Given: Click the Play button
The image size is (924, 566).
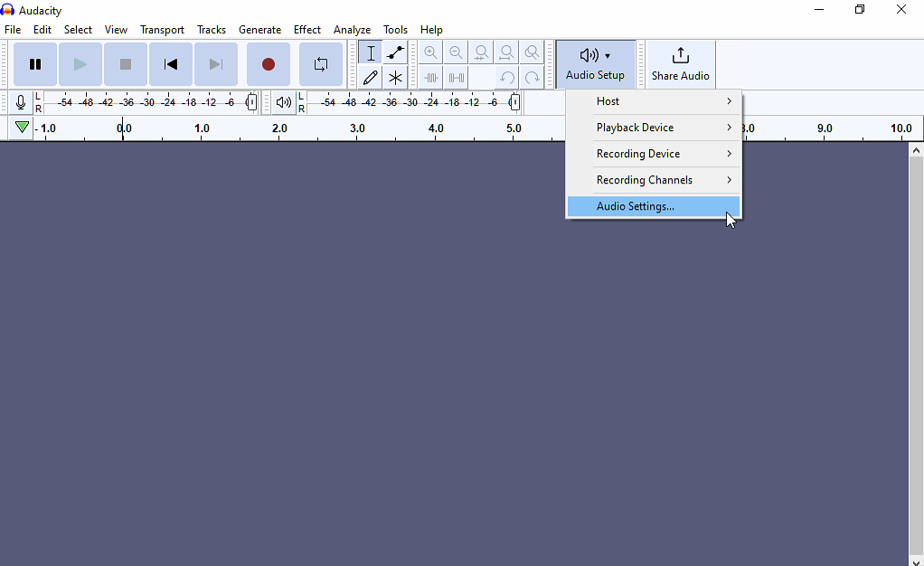Looking at the screenshot, I should pyautogui.click(x=80, y=64).
